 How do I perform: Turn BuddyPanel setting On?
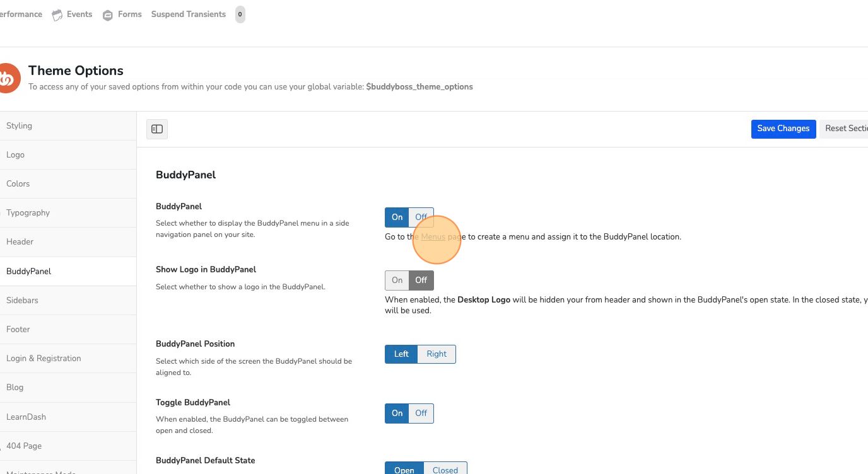point(397,217)
